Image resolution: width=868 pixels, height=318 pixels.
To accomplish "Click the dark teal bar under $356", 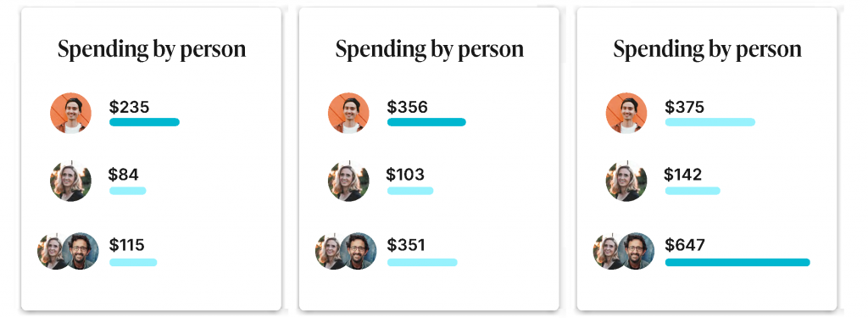I will click(427, 122).
